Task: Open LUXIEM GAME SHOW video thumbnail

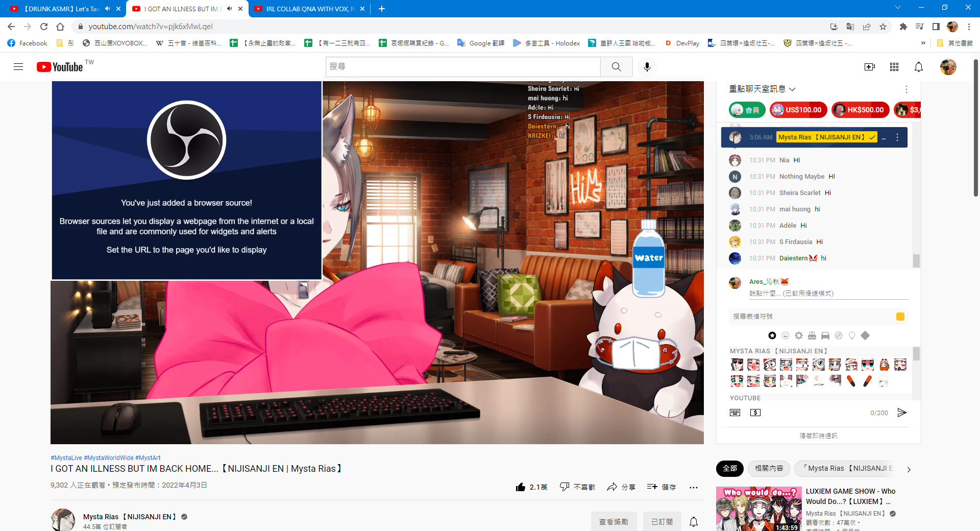Action: 758,509
